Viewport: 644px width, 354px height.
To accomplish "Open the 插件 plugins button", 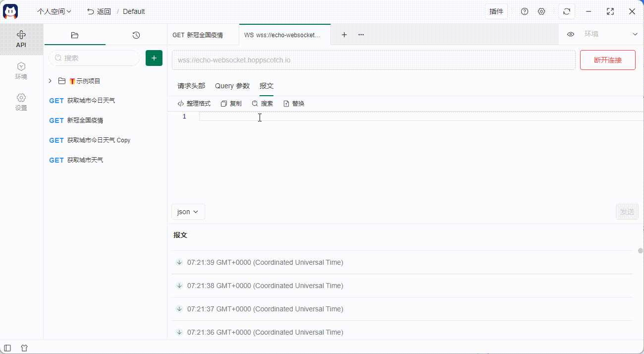I will (x=496, y=11).
